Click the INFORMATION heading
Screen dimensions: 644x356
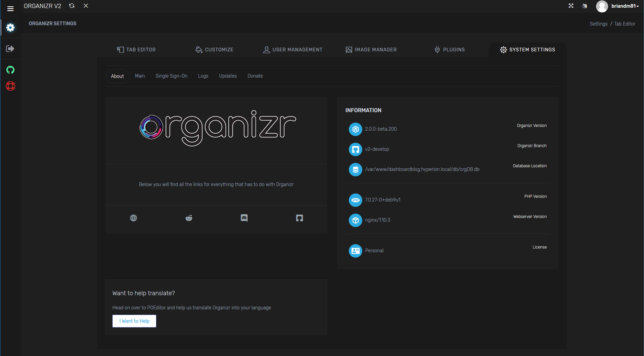pyautogui.click(x=363, y=110)
